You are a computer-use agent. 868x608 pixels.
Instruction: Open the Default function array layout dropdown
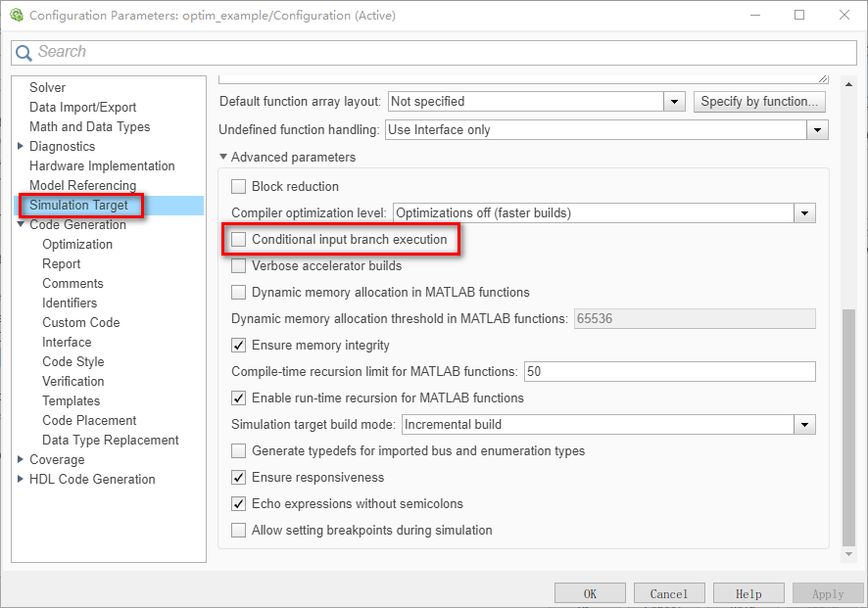click(673, 101)
